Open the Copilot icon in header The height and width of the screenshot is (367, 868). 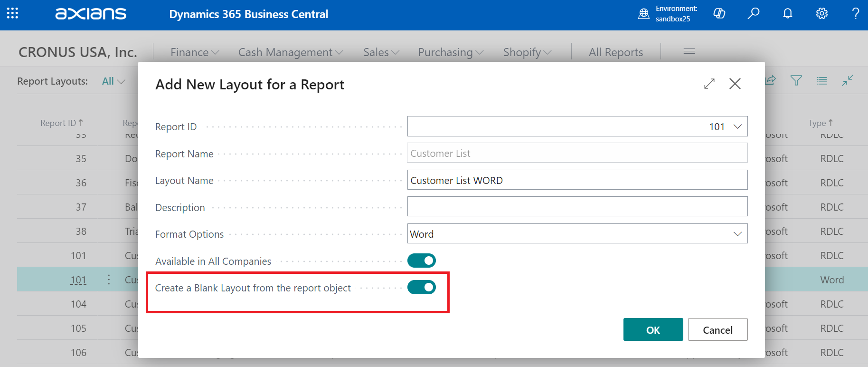(x=719, y=14)
